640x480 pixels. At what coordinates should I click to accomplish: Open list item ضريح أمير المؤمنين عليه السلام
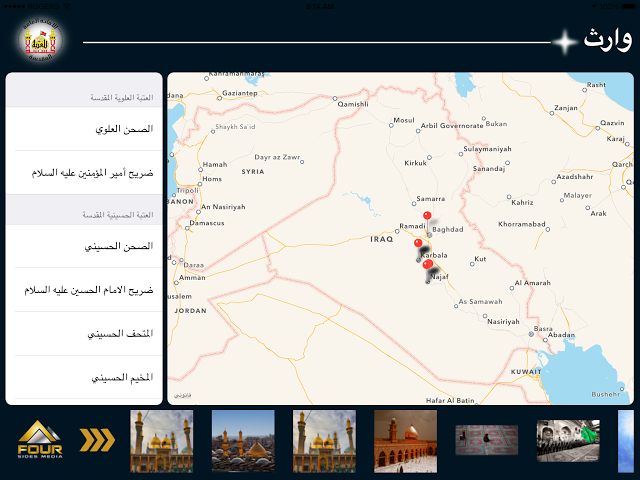(x=84, y=173)
